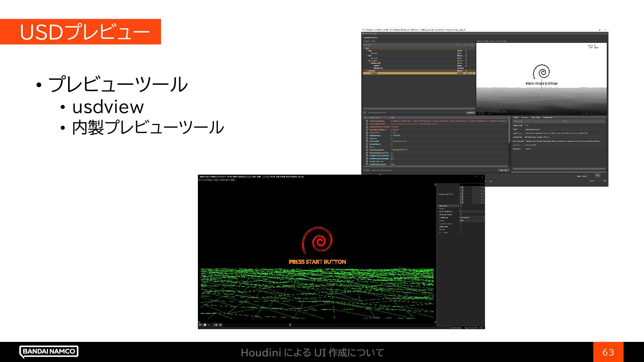
Task: Open BlendMode dropdown in settings panel
Action: [472, 218]
